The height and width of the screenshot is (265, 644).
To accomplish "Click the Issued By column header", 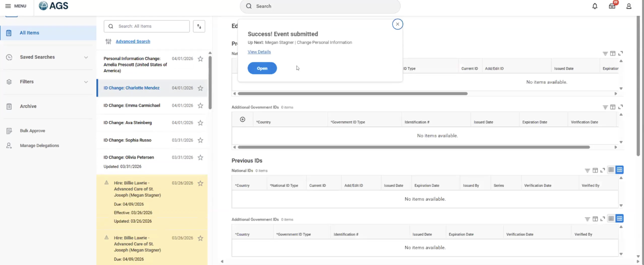I will (471, 186).
